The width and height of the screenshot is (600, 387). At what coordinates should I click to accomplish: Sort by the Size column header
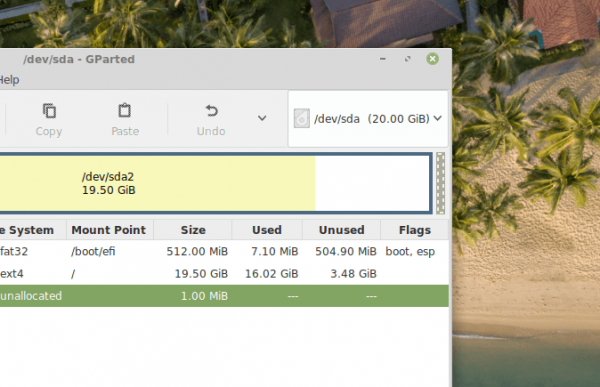193,230
